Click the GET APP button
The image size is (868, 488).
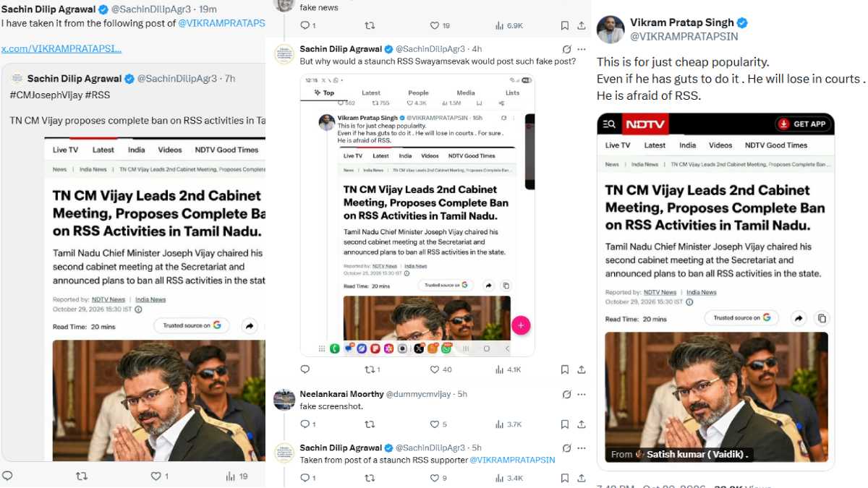coord(802,124)
